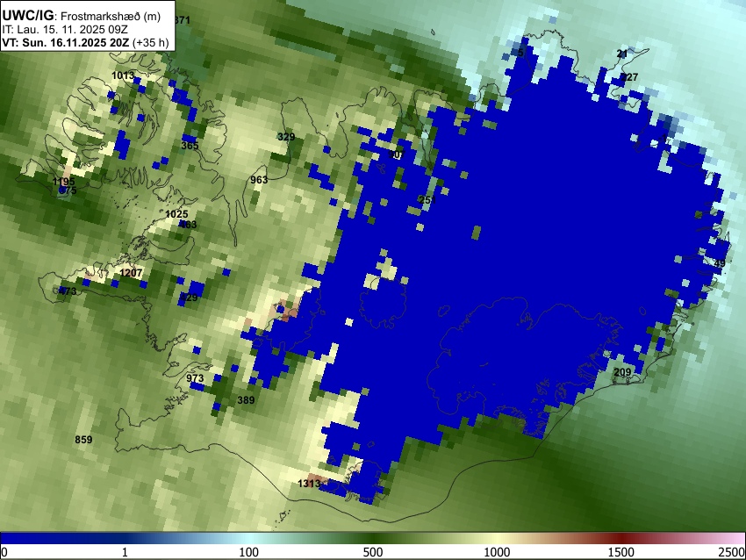The image size is (746, 560).
Task: Click the map value 859
Action: [83, 440]
